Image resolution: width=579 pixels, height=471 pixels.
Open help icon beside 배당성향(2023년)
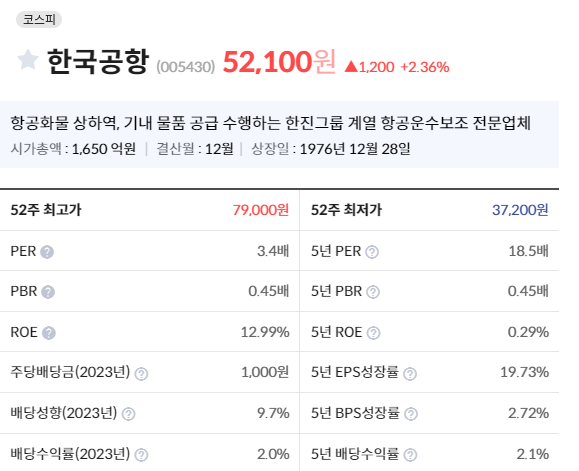point(128,414)
